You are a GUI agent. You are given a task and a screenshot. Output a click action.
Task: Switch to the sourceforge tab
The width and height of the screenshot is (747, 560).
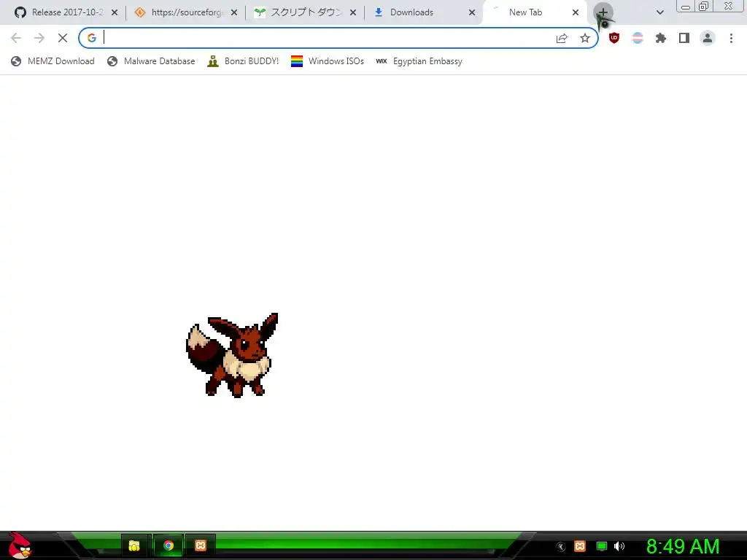coord(186,12)
